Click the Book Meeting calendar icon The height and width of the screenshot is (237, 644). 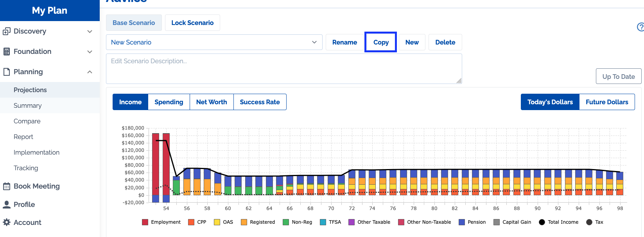(x=6, y=186)
